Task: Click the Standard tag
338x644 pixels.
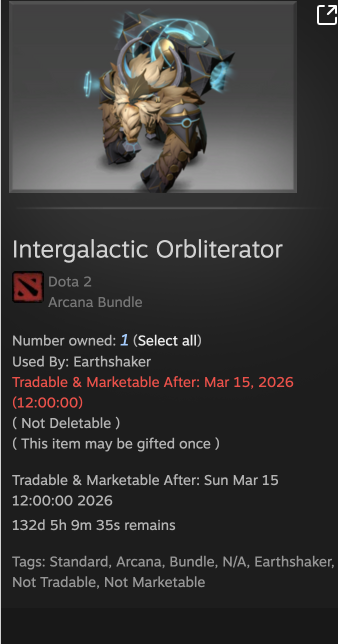Action: 79,562
